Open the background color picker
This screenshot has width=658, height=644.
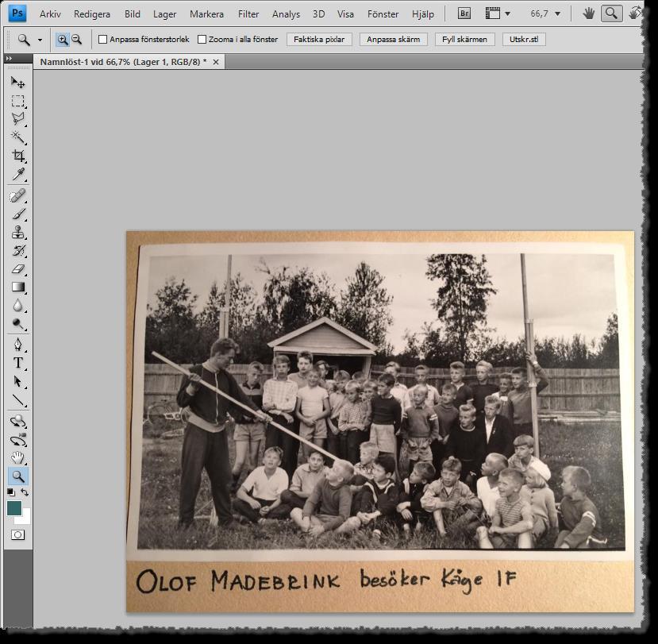point(25,519)
